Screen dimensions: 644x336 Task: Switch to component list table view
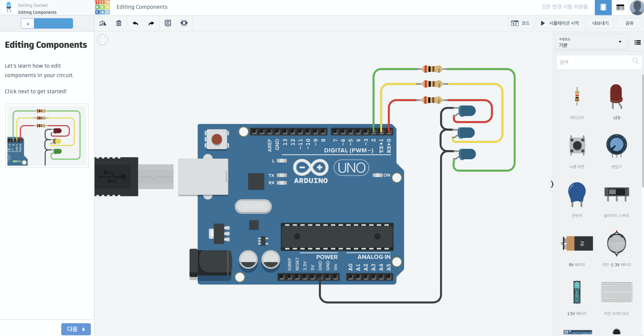[x=620, y=8]
